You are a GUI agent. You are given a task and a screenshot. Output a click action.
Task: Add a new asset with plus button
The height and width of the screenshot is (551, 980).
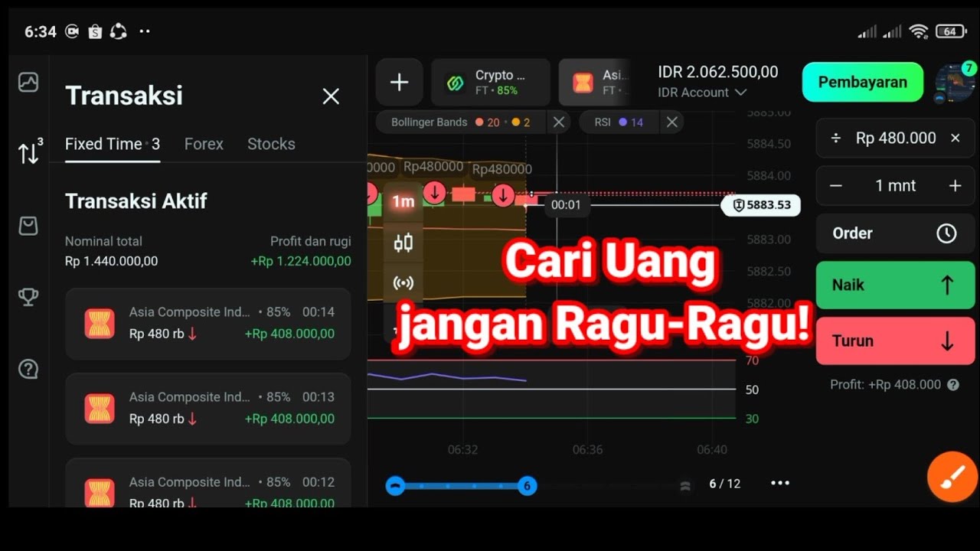399,83
